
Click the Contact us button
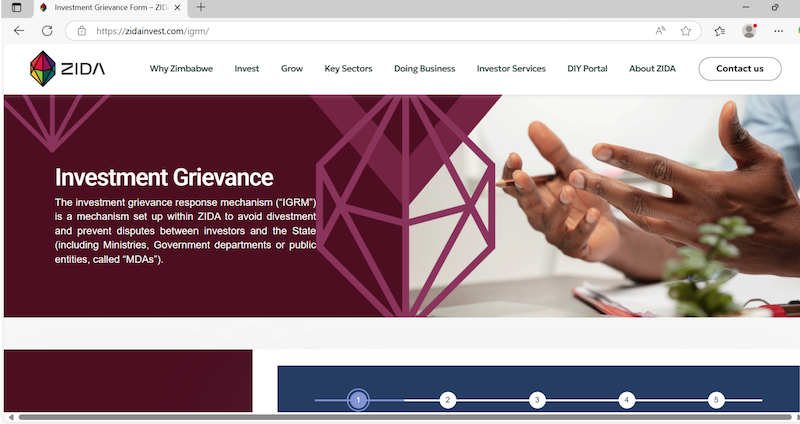coord(740,68)
